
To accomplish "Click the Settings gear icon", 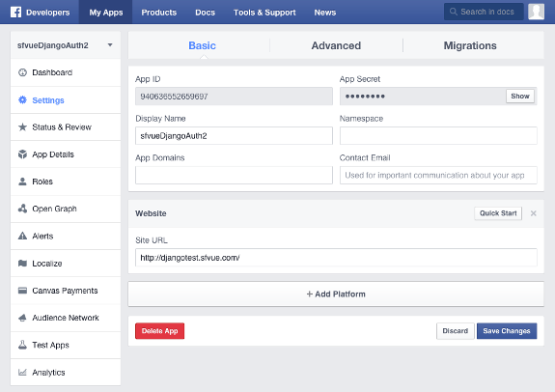I will click(22, 99).
